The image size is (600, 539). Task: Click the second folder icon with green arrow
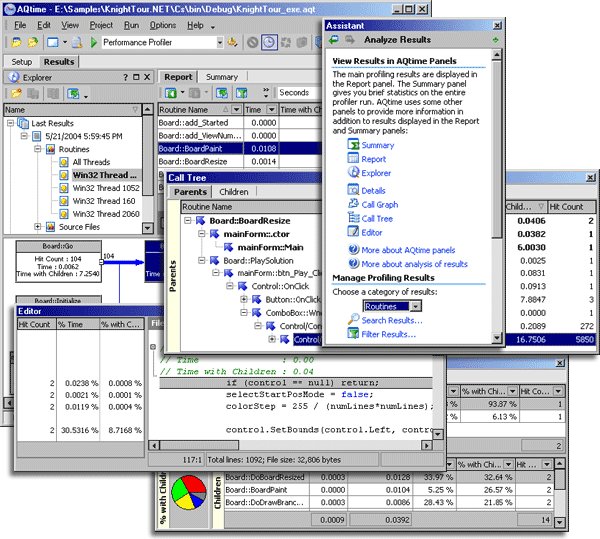(33, 42)
